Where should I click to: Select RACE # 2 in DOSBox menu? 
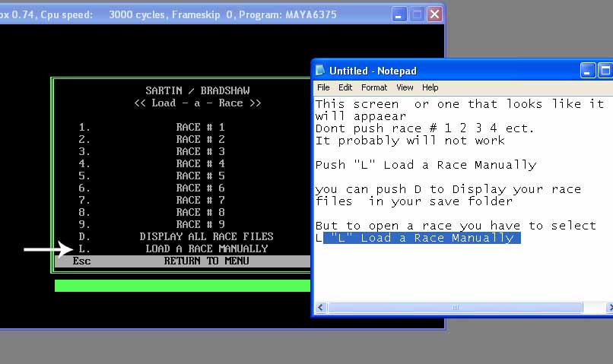pyautogui.click(x=200, y=139)
